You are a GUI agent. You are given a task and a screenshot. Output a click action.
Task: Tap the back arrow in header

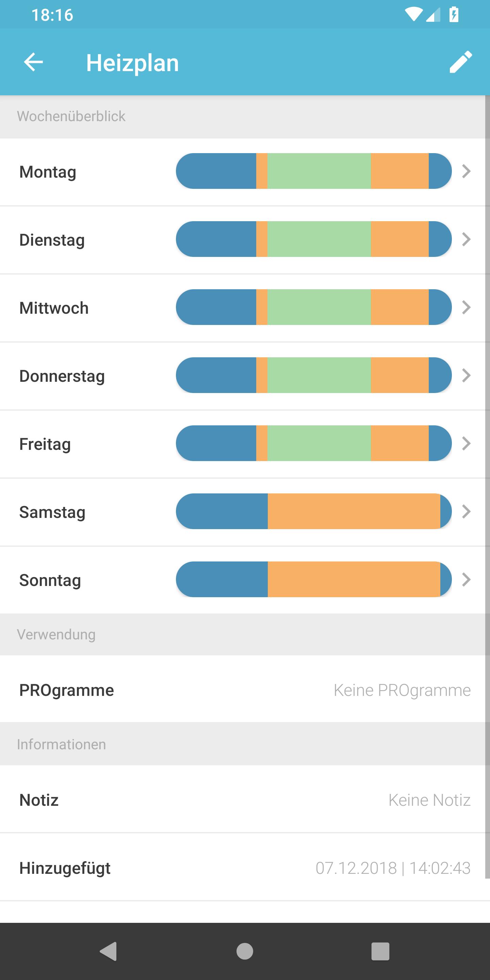[33, 62]
